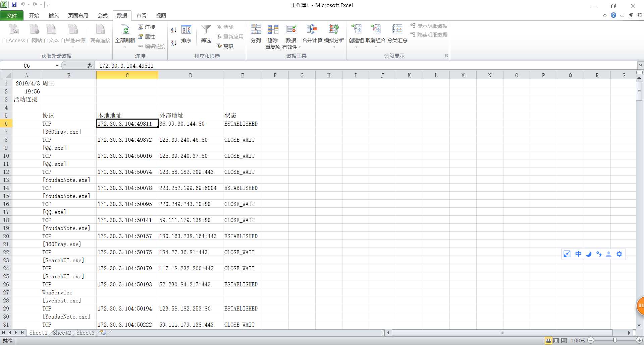Click the 现有连接 existing connections icon
Viewport: 644px width, 345px height.
(x=100, y=29)
